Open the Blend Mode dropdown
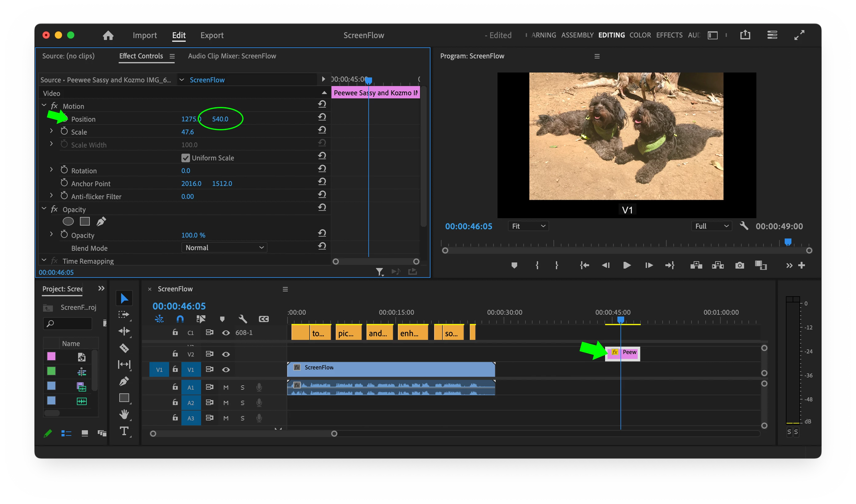 224,248
